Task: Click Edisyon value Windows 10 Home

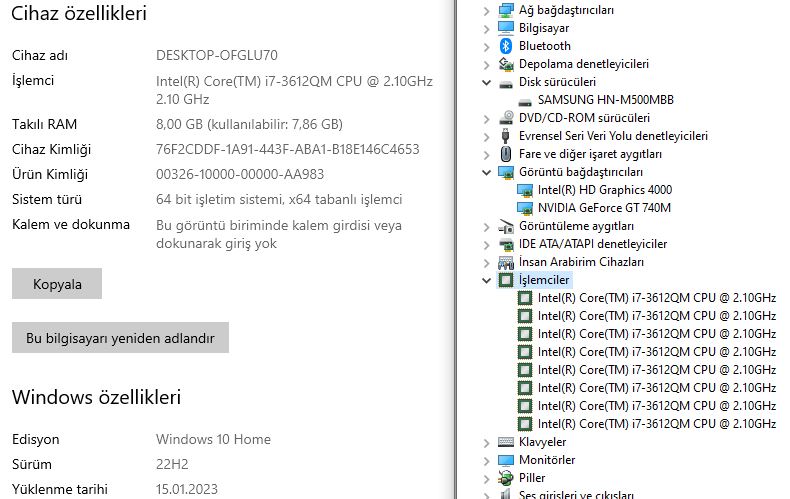Action: coord(213,440)
